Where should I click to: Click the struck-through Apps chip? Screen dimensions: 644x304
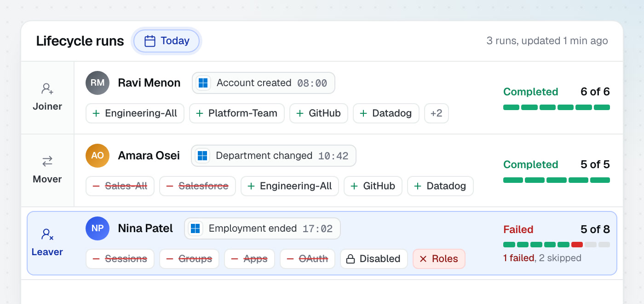click(249, 259)
